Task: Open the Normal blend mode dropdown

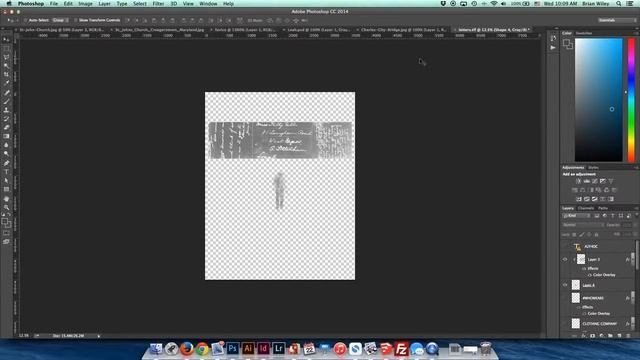Action: coord(583,225)
